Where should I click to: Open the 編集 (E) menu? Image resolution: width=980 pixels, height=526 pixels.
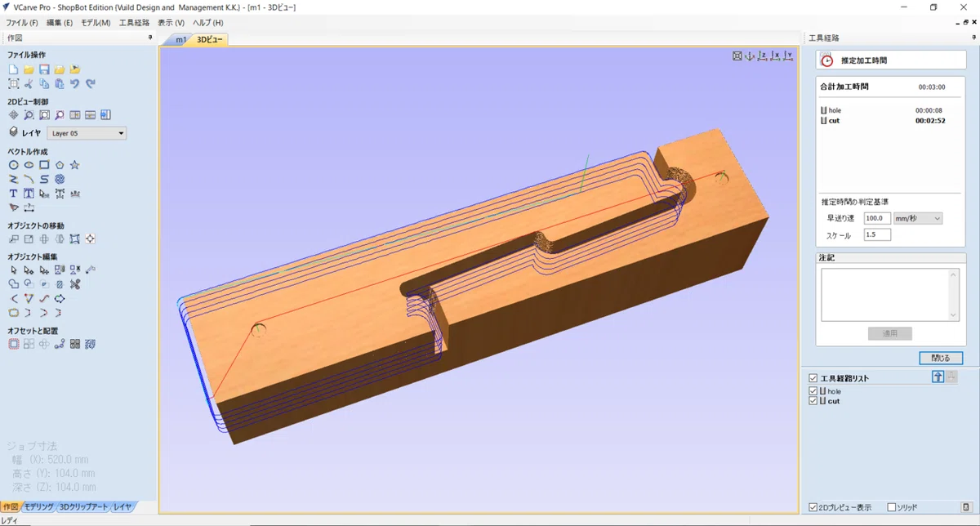60,23
